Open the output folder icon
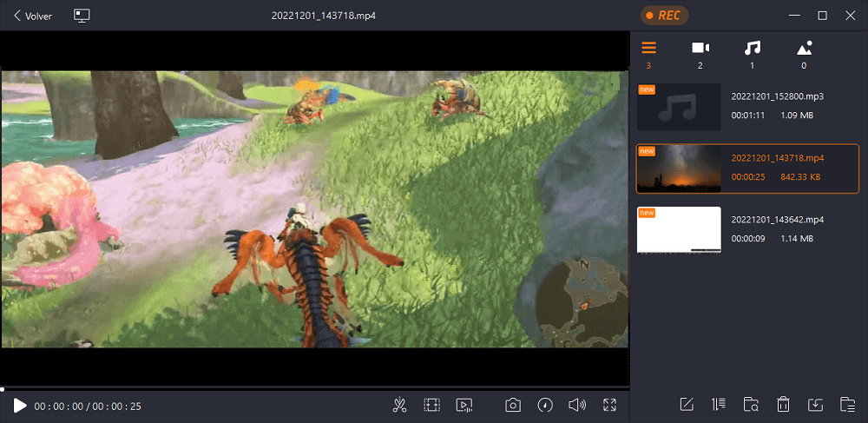868x423 pixels. coord(847,405)
